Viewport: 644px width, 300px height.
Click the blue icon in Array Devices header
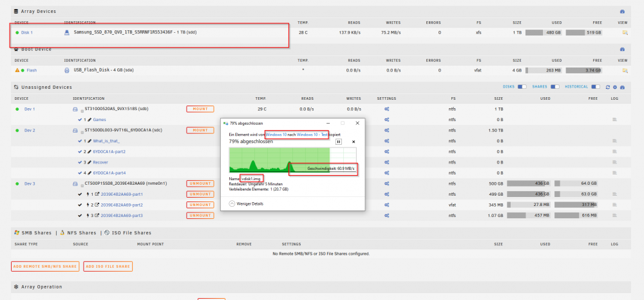[x=622, y=12]
